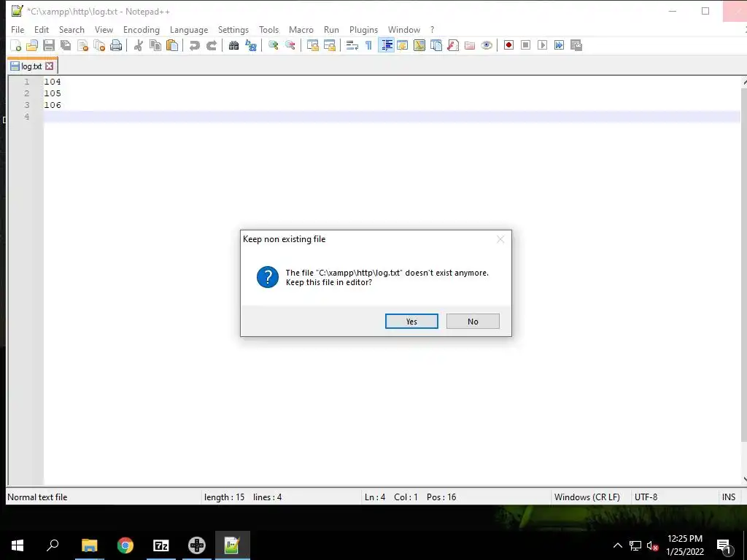The width and height of the screenshot is (747, 560).
Task: Open File Explorer from taskbar
Action: (89, 545)
